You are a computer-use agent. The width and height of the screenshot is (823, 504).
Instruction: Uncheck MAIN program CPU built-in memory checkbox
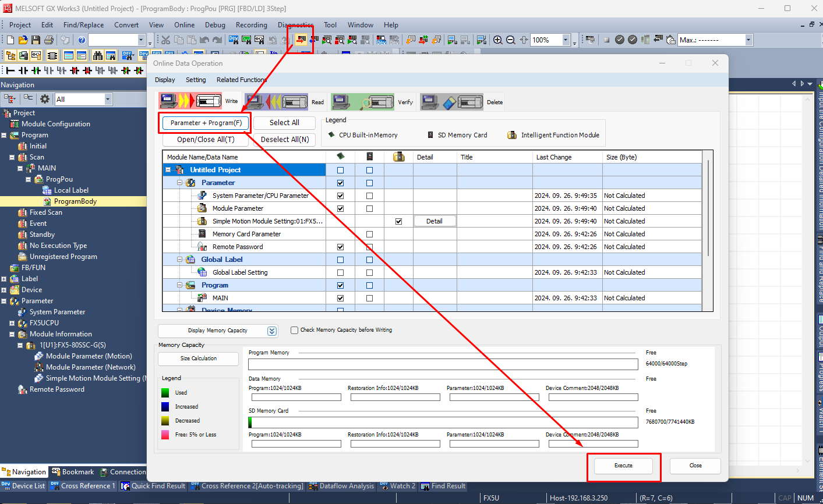click(x=341, y=298)
